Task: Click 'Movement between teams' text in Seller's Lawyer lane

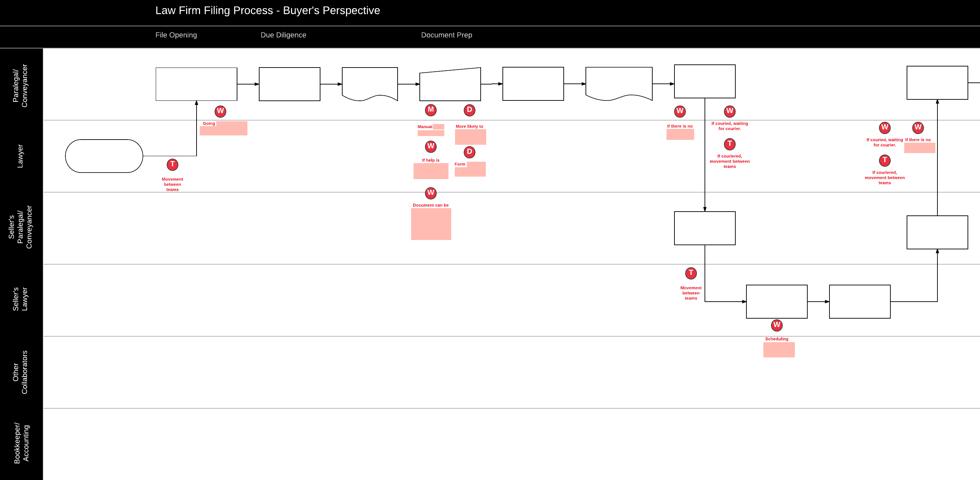Action: (691, 293)
